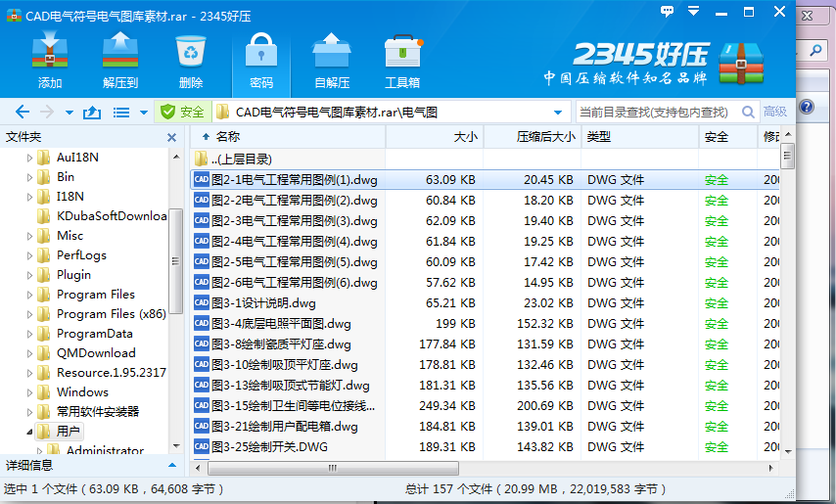Click the 删除 (Delete) trash icon
Image resolution: width=836 pixels, height=504 pixels.
click(x=190, y=59)
